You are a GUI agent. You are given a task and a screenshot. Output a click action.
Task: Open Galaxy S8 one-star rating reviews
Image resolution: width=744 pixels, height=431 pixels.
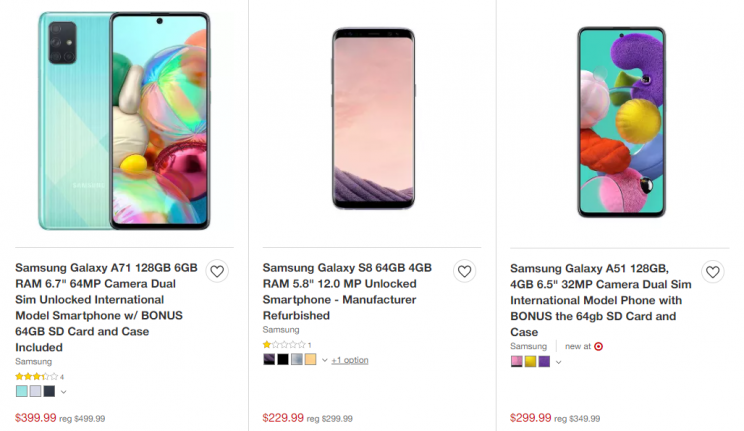click(287, 345)
